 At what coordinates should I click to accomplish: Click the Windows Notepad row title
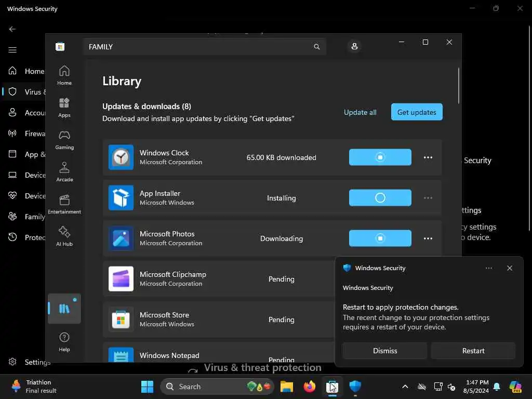click(169, 355)
